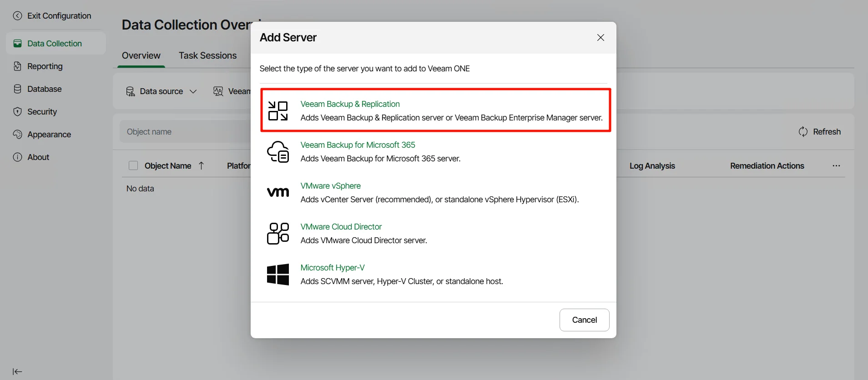
Task: Click Exit Configuration back arrow
Action: point(17,16)
